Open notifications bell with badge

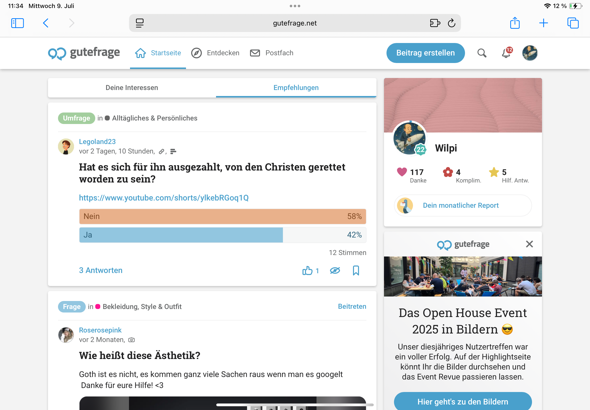tap(506, 53)
